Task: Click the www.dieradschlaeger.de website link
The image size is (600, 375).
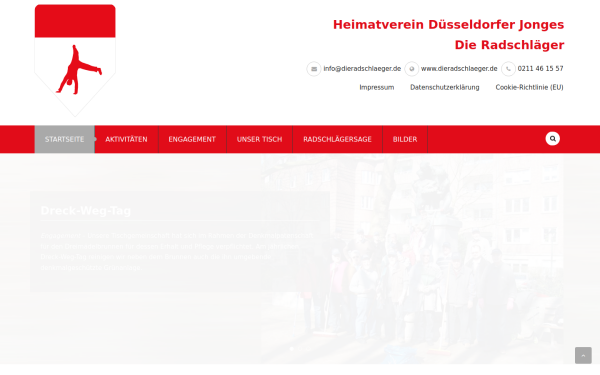Action: point(459,69)
